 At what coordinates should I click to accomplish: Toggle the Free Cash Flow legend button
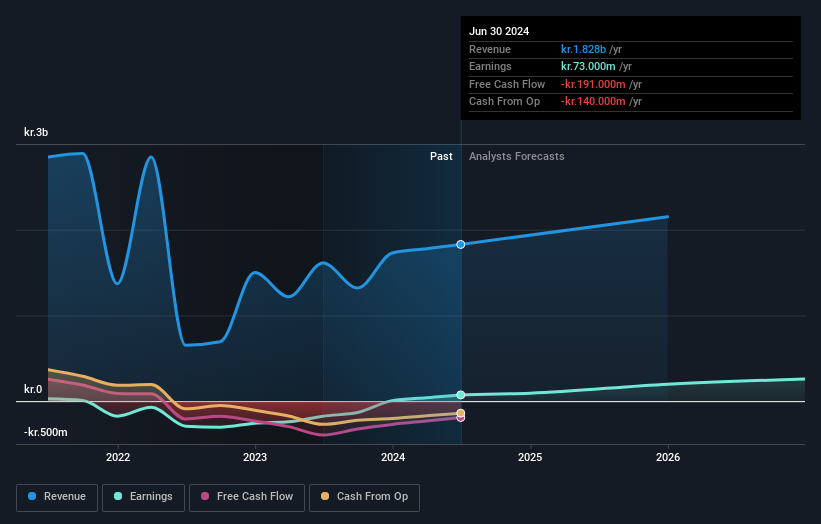tap(247, 497)
